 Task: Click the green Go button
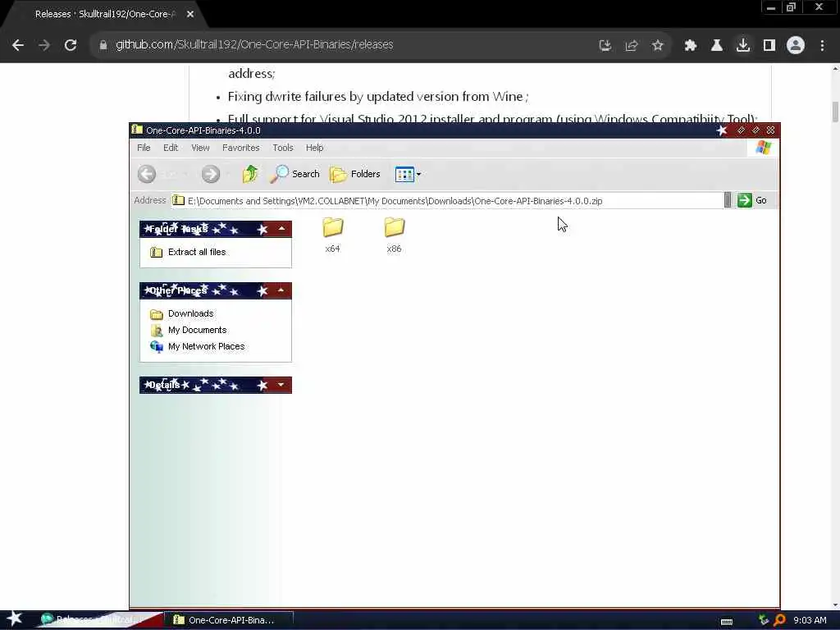752,200
